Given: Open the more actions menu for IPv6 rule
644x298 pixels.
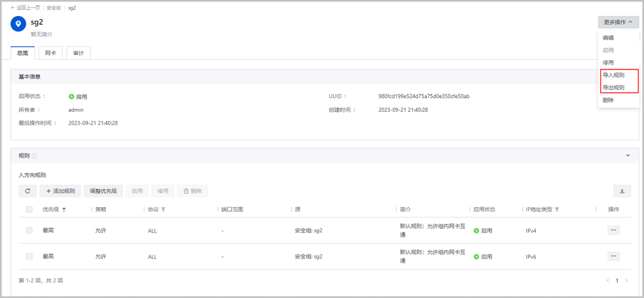Looking at the screenshot, I should (x=613, y=256).
